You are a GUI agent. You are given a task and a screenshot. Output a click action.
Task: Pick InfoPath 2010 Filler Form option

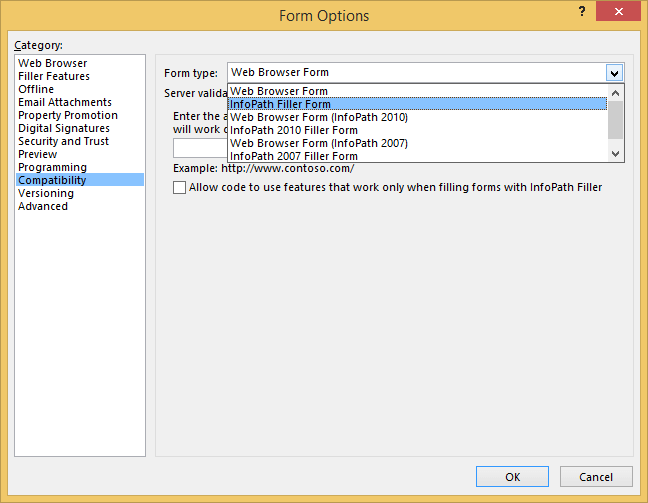pyautogui.click(x=294, y=130)
